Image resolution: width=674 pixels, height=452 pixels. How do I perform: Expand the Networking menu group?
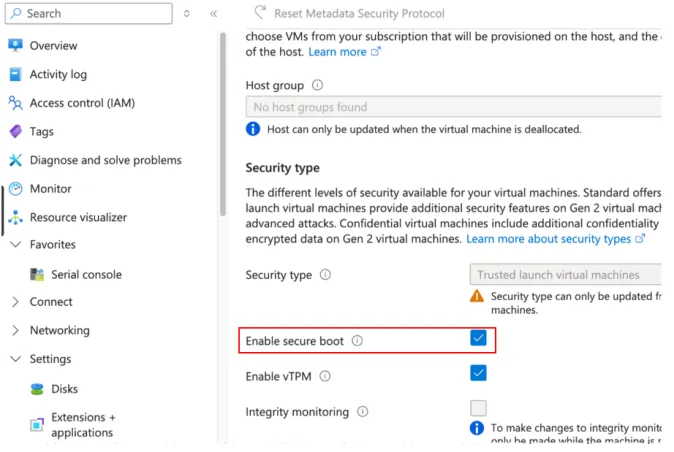(15, 330)
